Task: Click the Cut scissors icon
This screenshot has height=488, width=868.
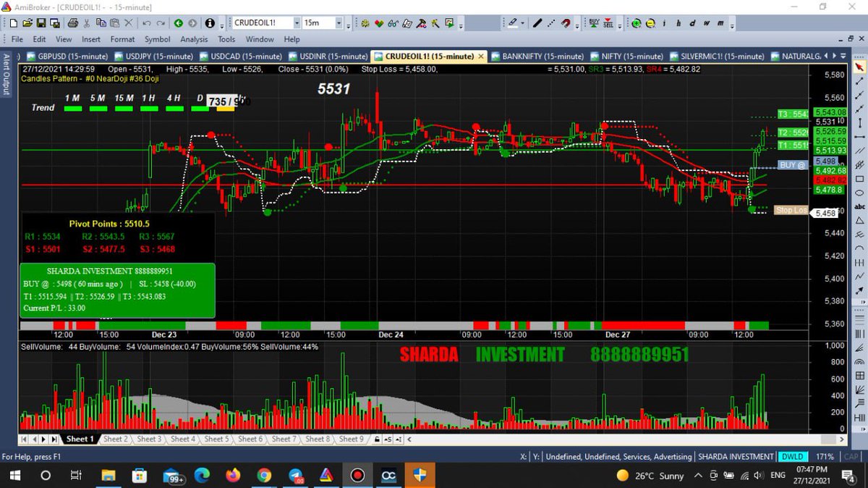Action: 87,23
